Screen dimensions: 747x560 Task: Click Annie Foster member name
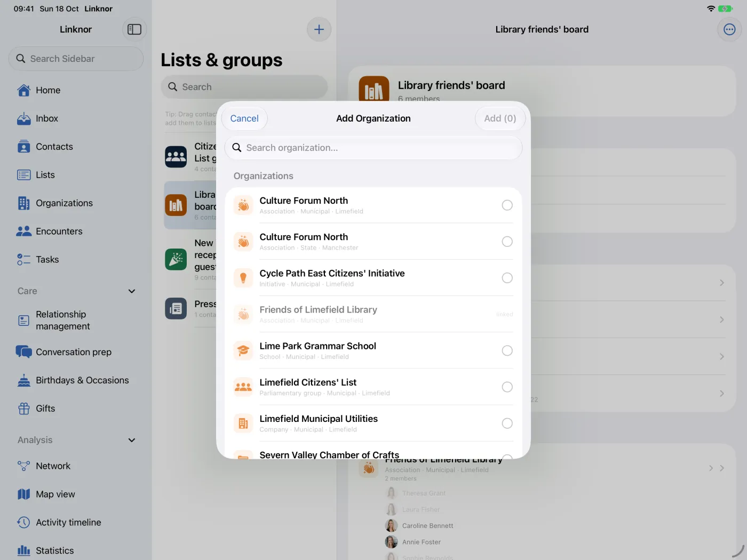pos(422,542)
